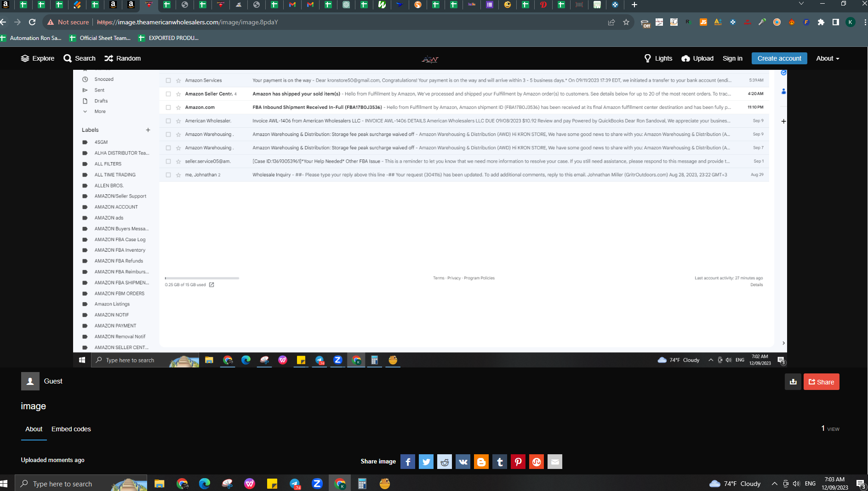868x491 pixels.
Task: Open the Explore menu
Action: point(38,58)
